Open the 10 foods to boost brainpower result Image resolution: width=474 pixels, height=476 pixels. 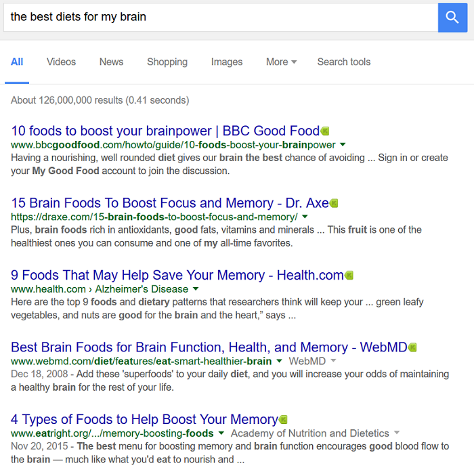pyautogui.click(x=165, y=131)
